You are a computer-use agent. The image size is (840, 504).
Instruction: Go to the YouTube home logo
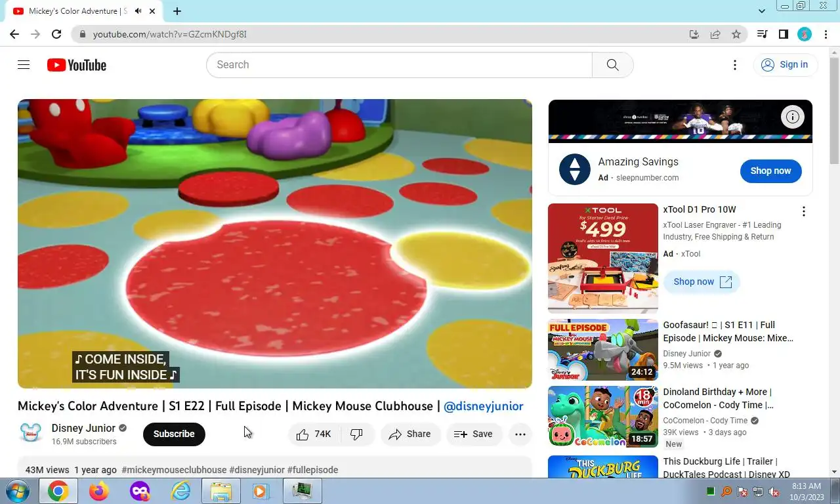click(x=76, y=65)
